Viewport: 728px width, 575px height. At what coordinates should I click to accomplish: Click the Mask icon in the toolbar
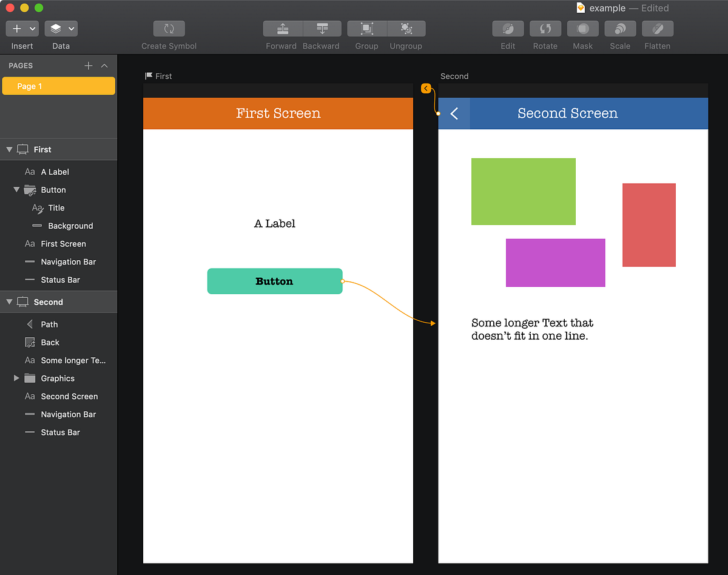point(582,29)
